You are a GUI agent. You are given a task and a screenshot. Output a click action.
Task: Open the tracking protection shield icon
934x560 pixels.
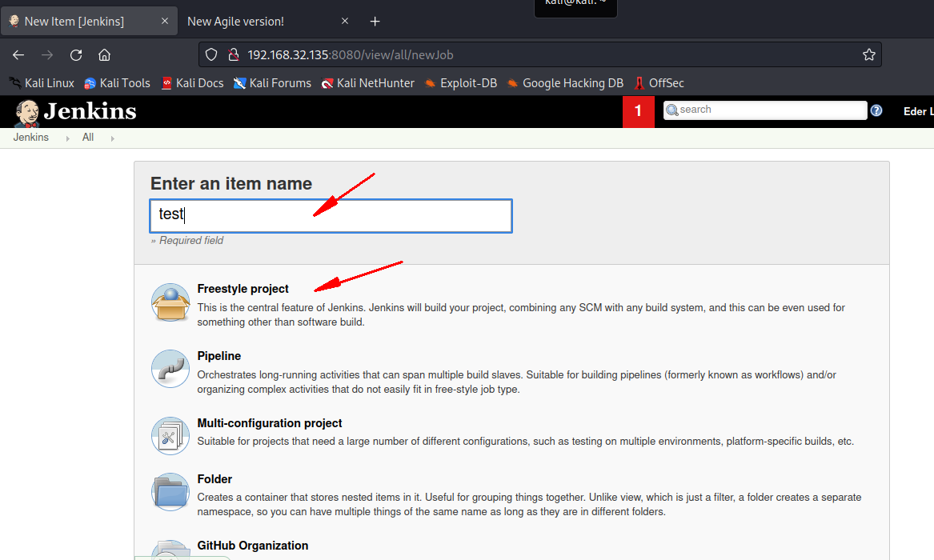[211, 54]
